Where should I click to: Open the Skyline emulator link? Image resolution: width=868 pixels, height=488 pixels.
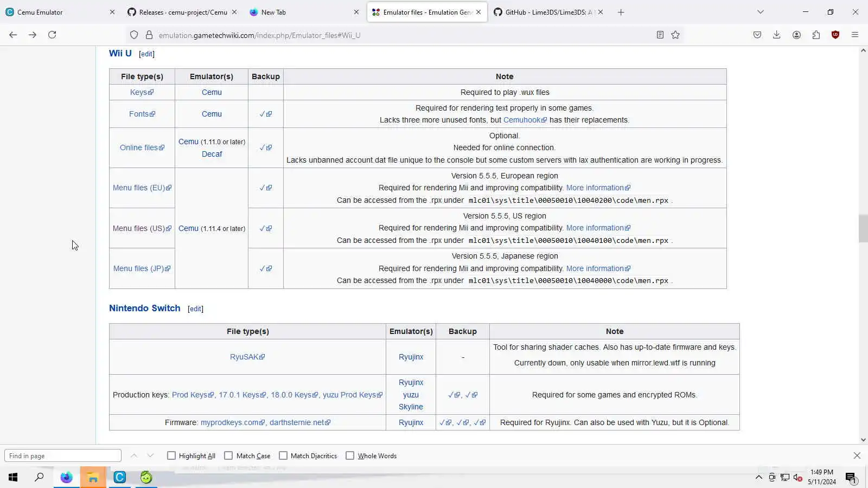pyautogui.click(x=411, y=407)
